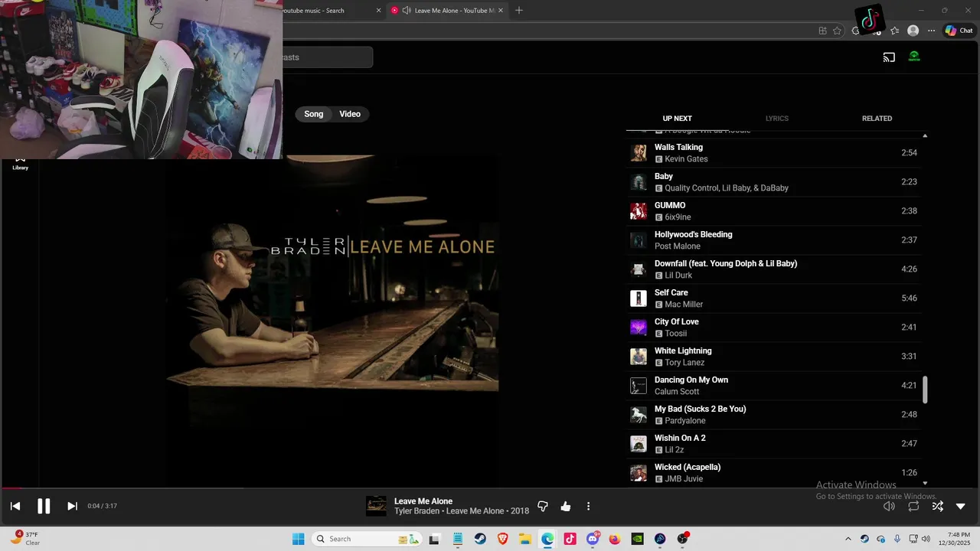980x551 pixels.
Task: Play Dancing On My Own by Calum Scott
Action: (775, 386)
